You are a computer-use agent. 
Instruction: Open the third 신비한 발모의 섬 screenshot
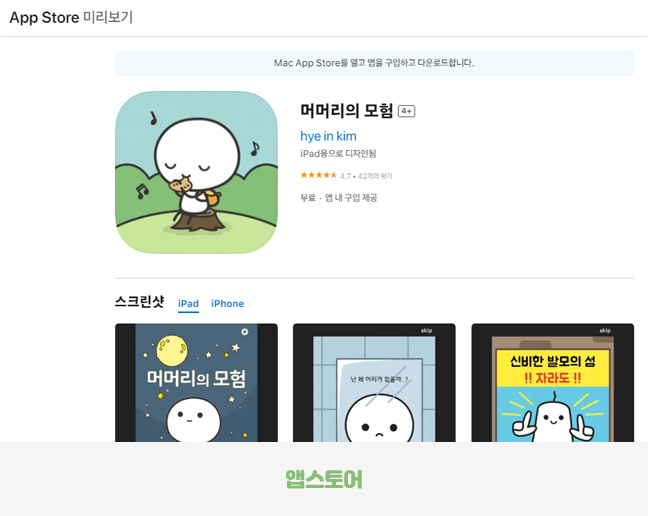point(553,383)
